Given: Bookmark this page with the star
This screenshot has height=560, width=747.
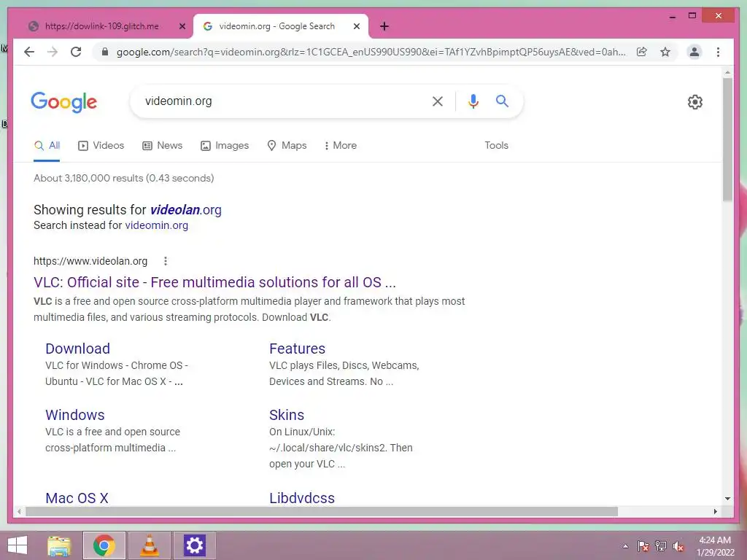Looking at the screenshot, I should coord(665,52).
